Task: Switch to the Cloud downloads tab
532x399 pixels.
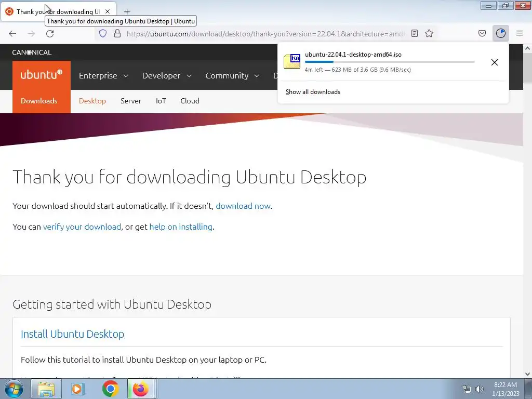Action: (x=190, y=101)
